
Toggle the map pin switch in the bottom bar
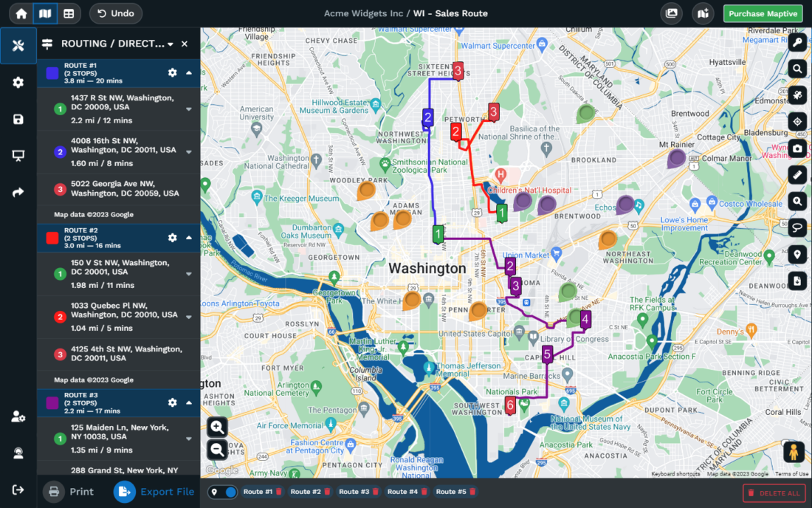(222, 492)
